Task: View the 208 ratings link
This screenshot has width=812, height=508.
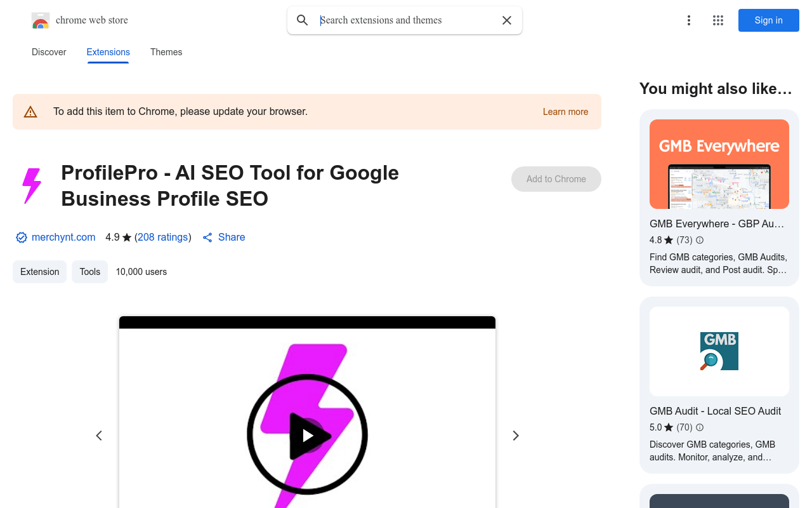Action: (x=162, y=237)
